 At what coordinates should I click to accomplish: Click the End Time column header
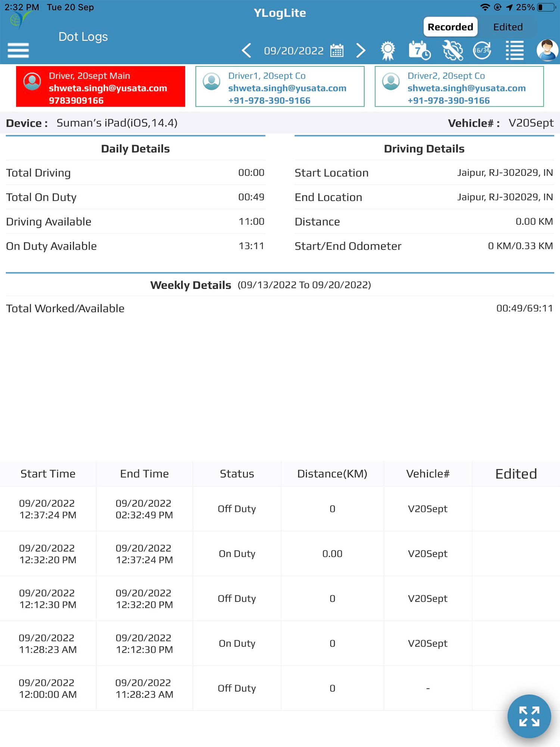pos(144,474)
